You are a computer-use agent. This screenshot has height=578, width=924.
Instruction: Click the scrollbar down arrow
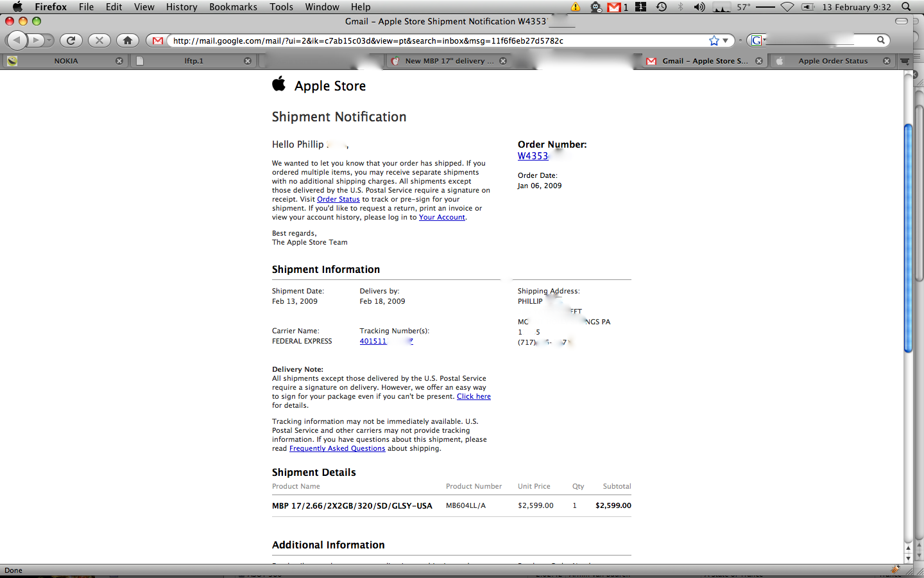click(908, 559)
